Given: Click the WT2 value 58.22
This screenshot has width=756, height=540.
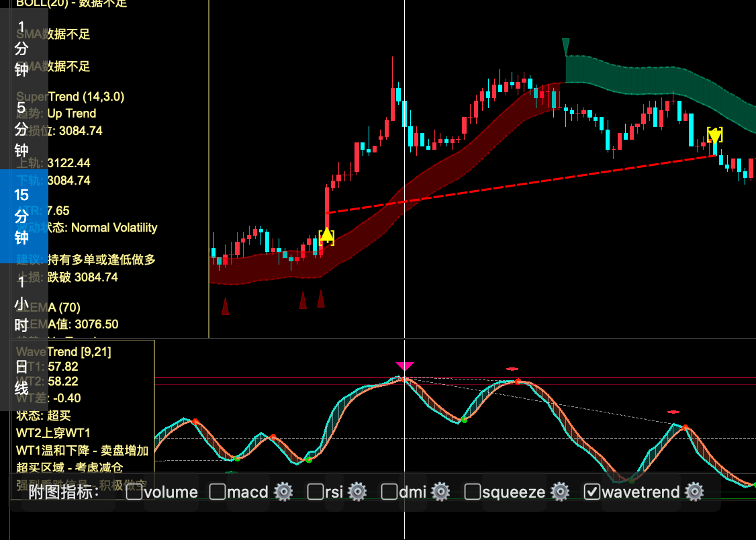Looking at the screenshot, I should click(x=63, y=381).
